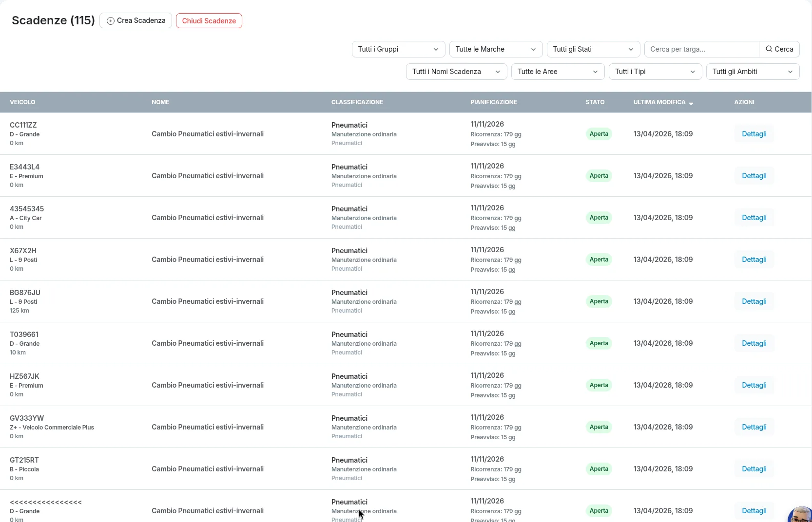Open Dettagli for vehicle GT215RT
812x522 pixels.
coord(754,469)
